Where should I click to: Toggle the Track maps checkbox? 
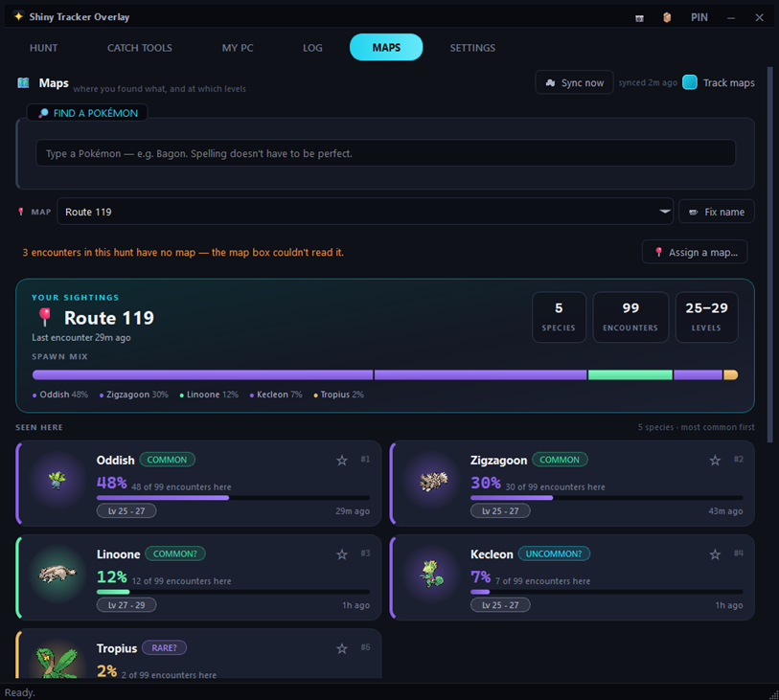click(690, 82)
